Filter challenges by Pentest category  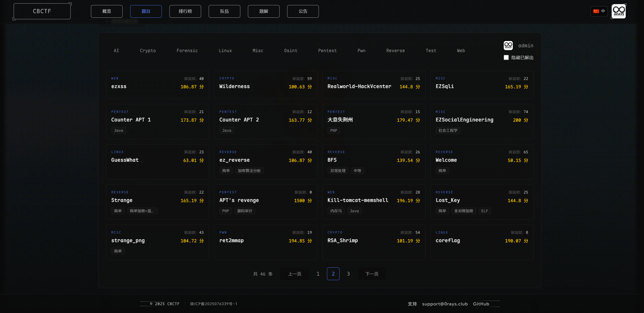[x=327, y=51]
